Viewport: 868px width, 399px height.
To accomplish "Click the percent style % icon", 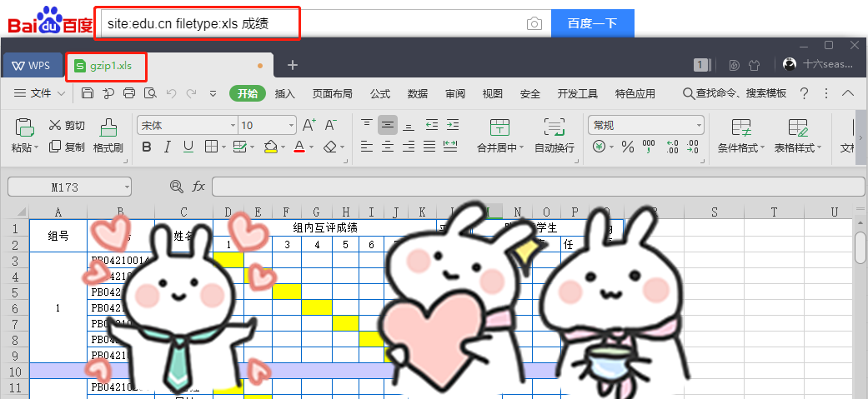I will (628, 147).
